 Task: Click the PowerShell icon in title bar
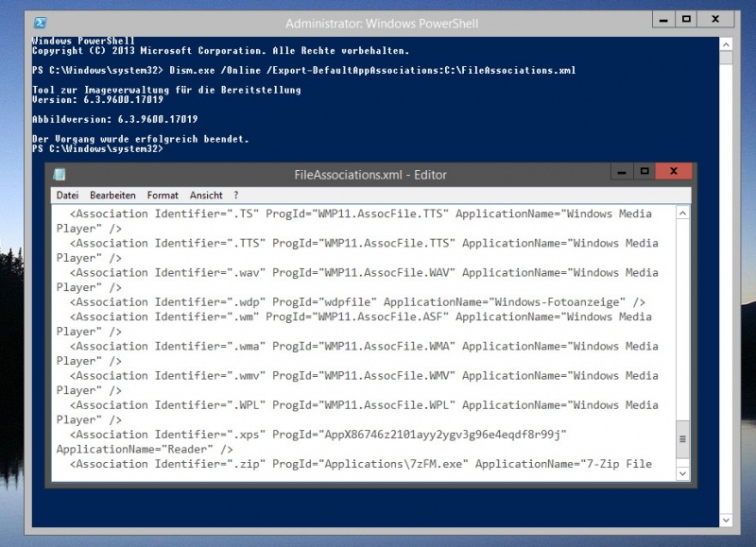[x=40, y=23]
